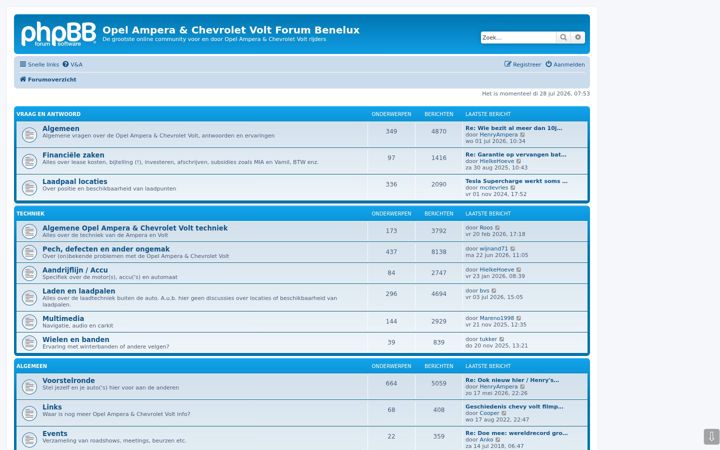Open the Vraag en Antwoord category
This screenshot has width=720, height=450.
coord(49,114)
